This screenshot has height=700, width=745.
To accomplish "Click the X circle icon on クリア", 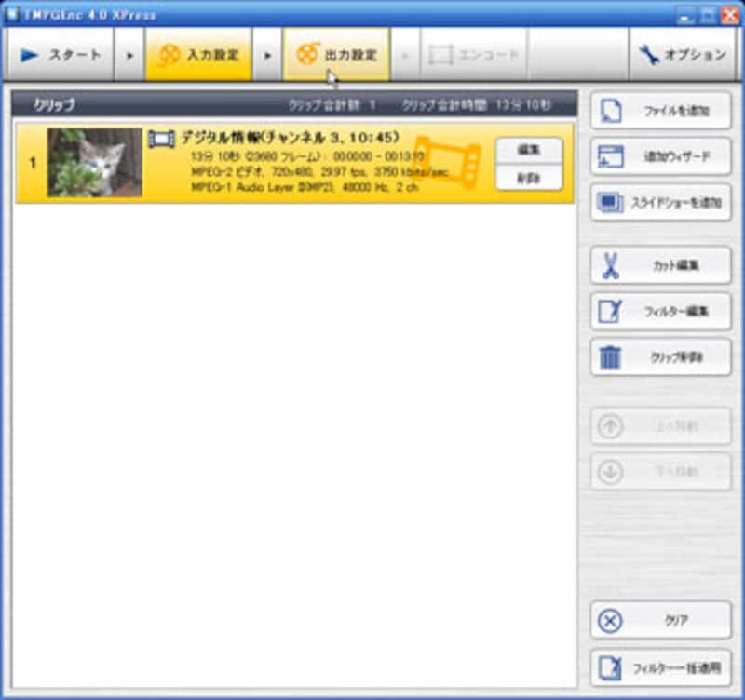I will pyautogui.click(x=610, y=621).
